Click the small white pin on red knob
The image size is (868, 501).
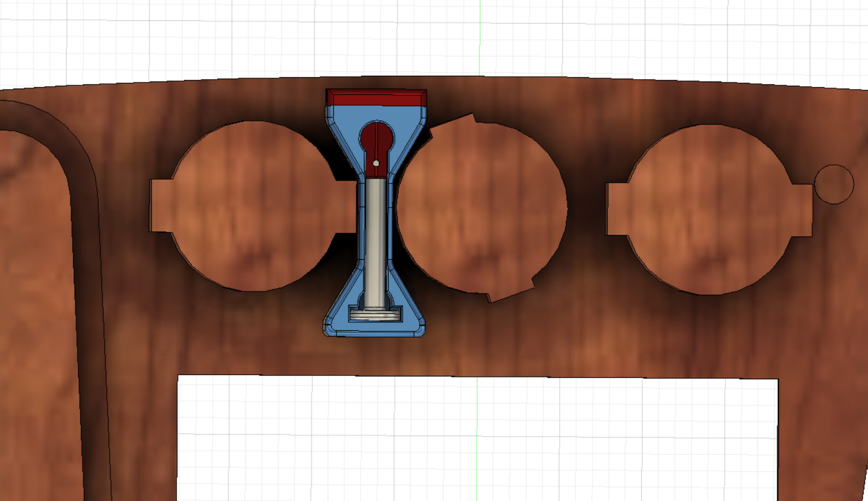tap(376, 163)
